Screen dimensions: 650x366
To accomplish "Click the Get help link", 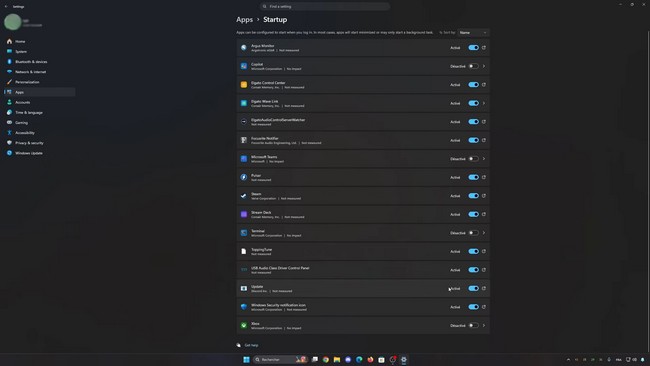I will [251, 345].
